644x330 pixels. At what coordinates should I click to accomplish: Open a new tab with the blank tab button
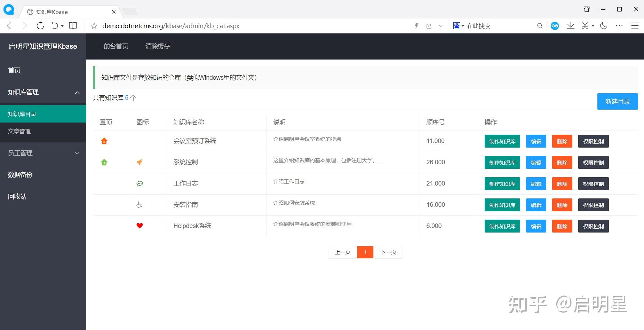pyautogui.click(x=130, y=12)
